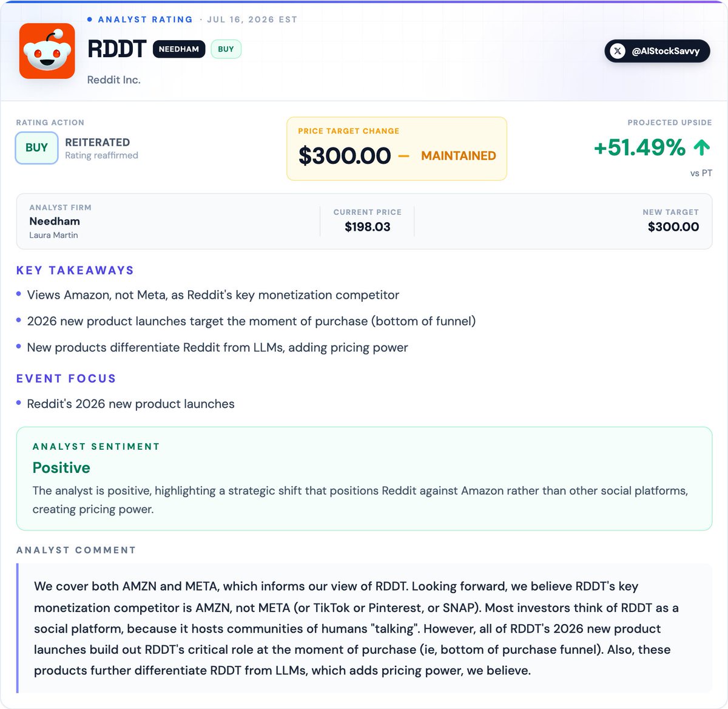
Task: Click the orange dash before MAINTAINED
Action: [403, 156]
